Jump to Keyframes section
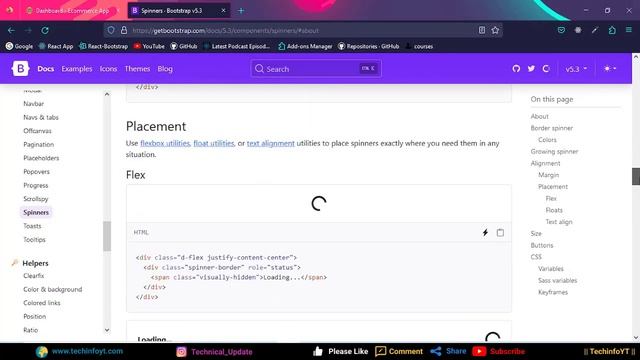 pyautogui.click(x=553, y=292)
